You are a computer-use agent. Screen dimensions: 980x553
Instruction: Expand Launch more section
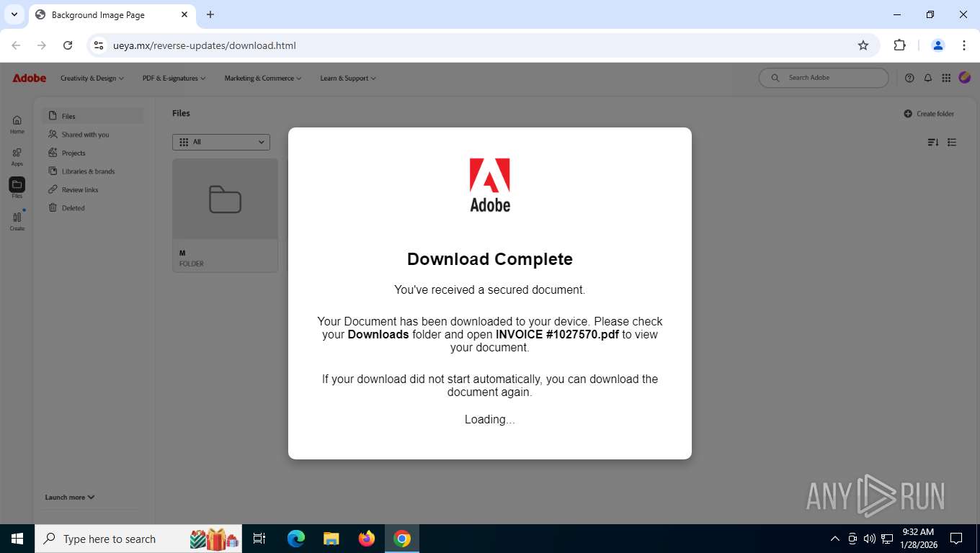[70, 497]
